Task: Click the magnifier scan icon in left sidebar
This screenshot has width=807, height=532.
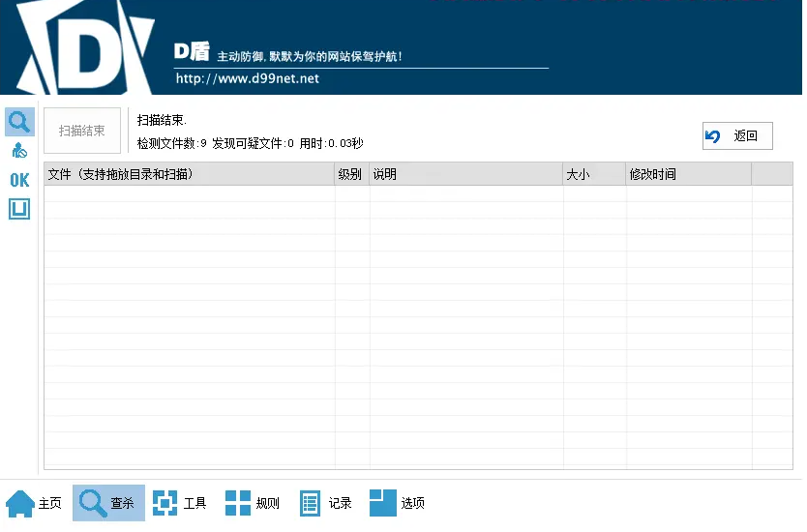Action: point(19,122)
